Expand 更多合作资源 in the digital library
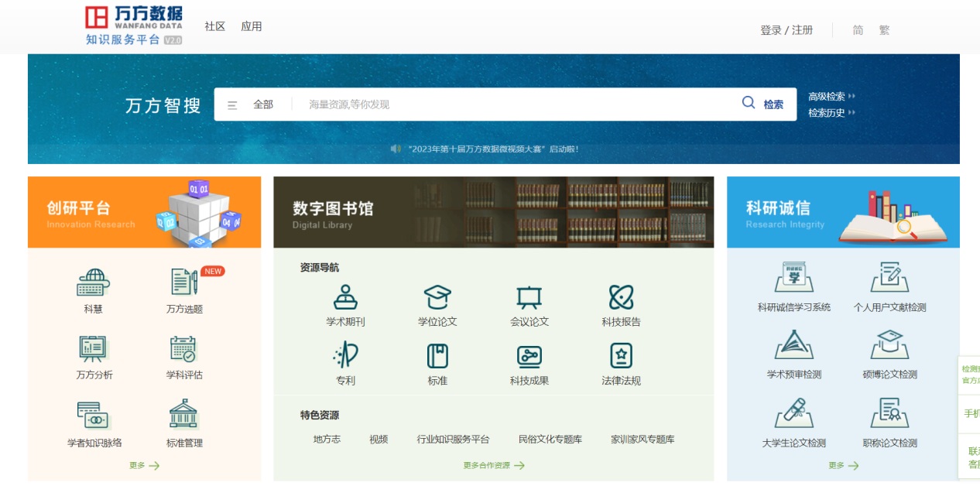 (493, 465)
